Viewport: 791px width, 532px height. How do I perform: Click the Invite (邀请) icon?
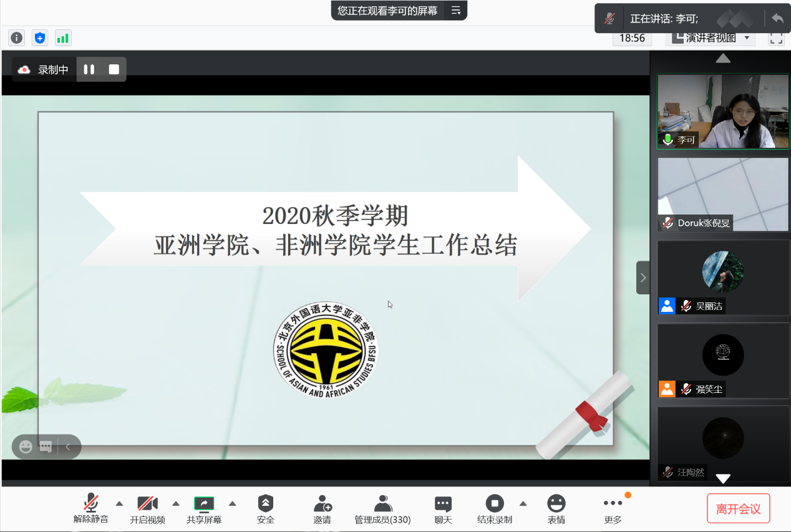(x=323, y=508)
